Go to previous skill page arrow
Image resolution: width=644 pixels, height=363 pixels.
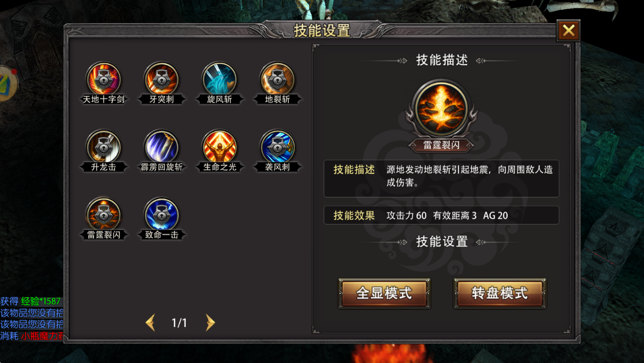150,322
